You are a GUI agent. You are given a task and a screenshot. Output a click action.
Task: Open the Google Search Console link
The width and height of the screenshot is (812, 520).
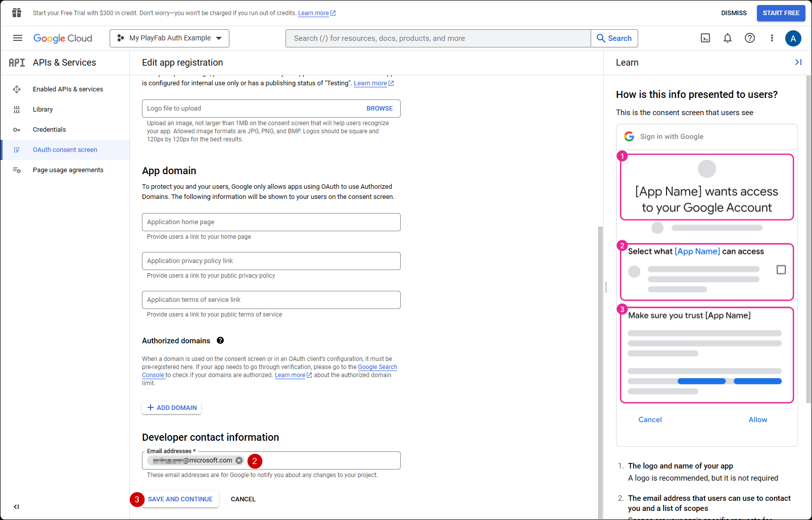(x=377, y=367)
